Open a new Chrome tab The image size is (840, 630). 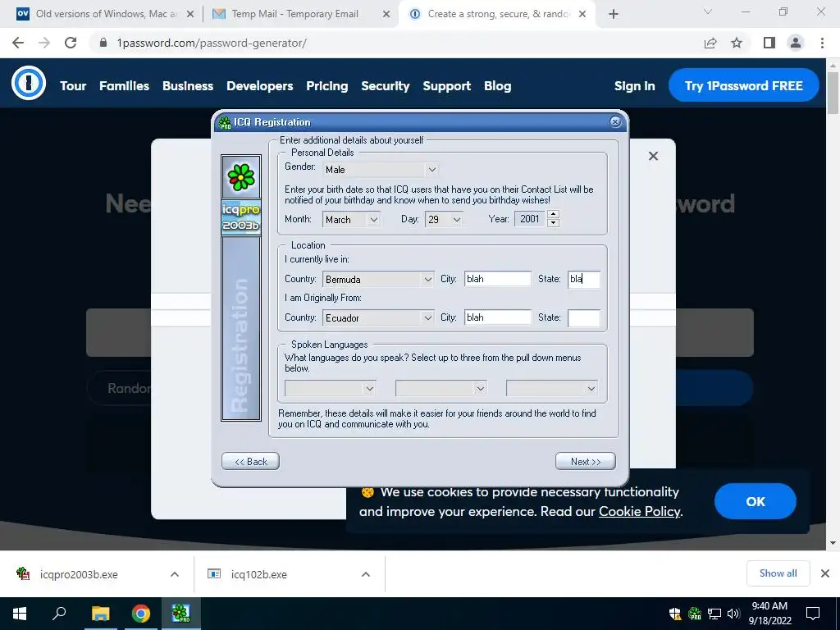coord(614,14)
